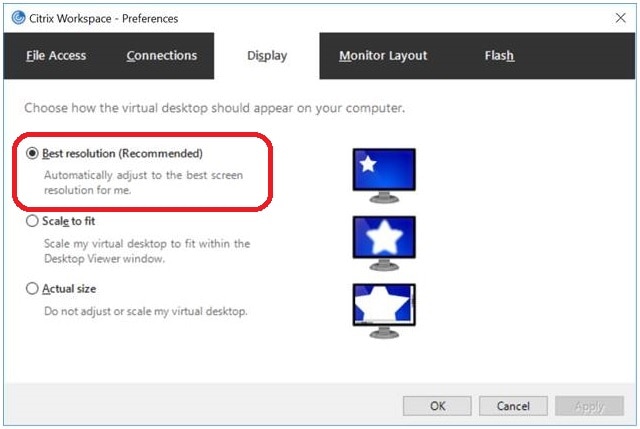Click the text 'Scale my virtual desktop to fit within the'
640x429 pixels.
click(x=147, y=244)
